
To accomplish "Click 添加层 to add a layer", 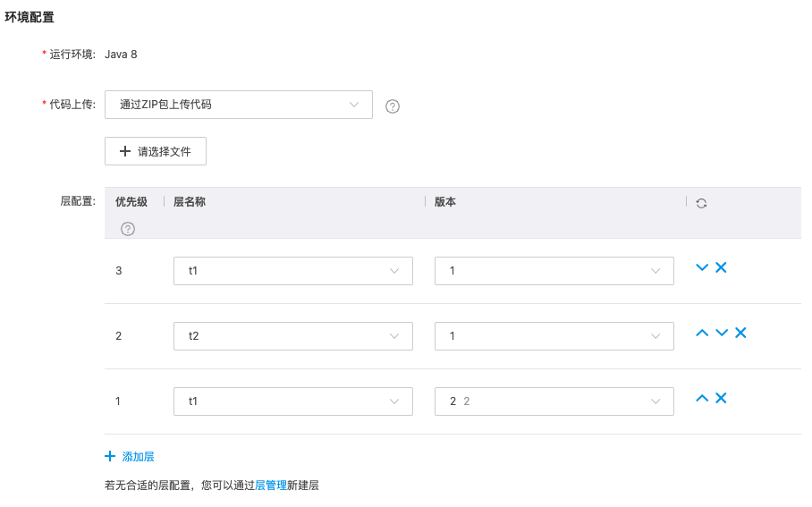I will (x=130, y=457).
